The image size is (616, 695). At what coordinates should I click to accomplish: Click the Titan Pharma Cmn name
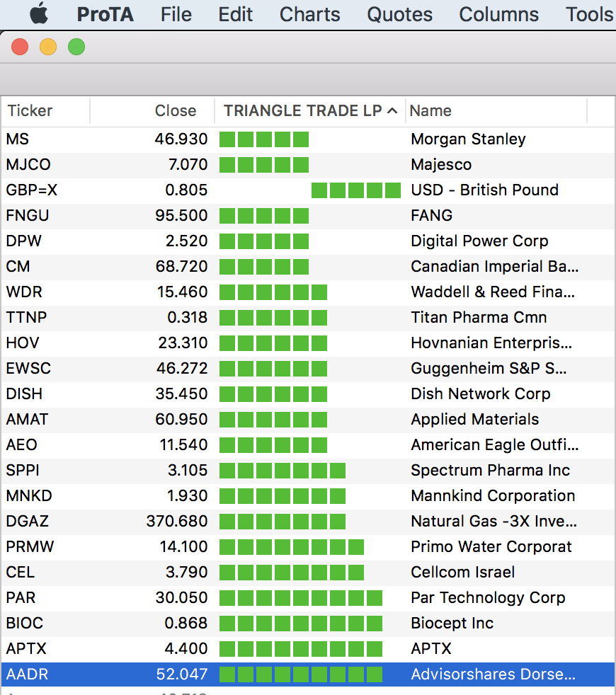click(x=479, y=318)
